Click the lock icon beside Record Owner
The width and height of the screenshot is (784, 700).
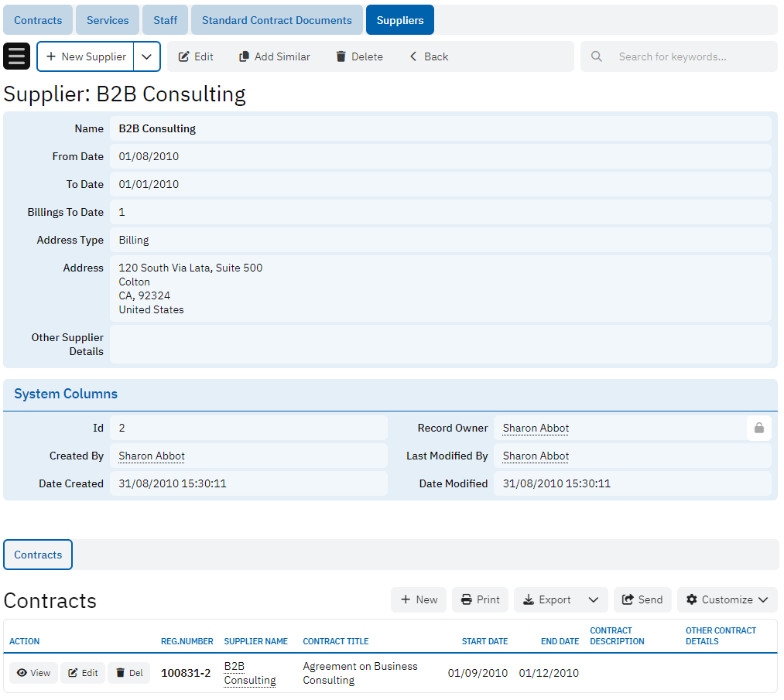[x=758, y=428]
